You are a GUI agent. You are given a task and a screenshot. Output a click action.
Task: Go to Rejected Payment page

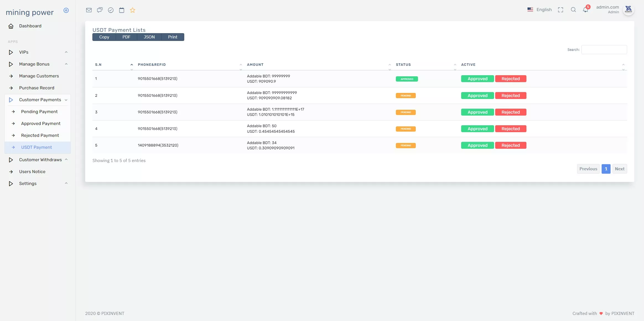[40, 135]
